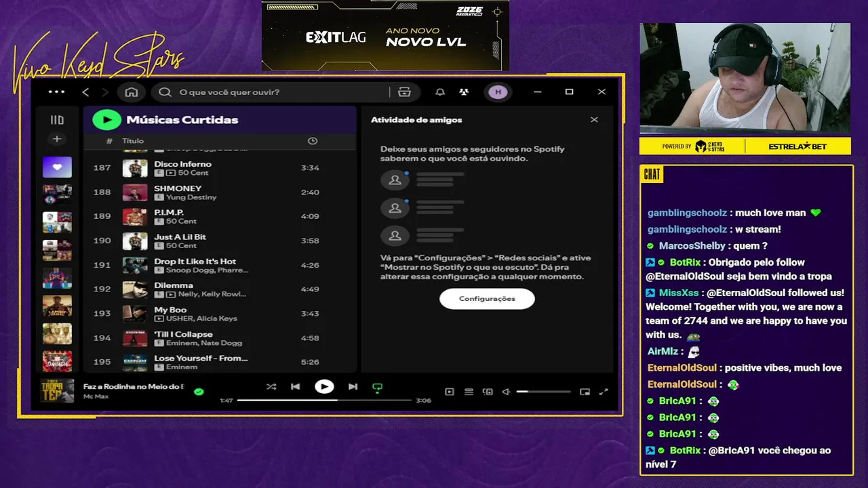Toggle the green liked checkmark for current song

(x=199, y=391)
